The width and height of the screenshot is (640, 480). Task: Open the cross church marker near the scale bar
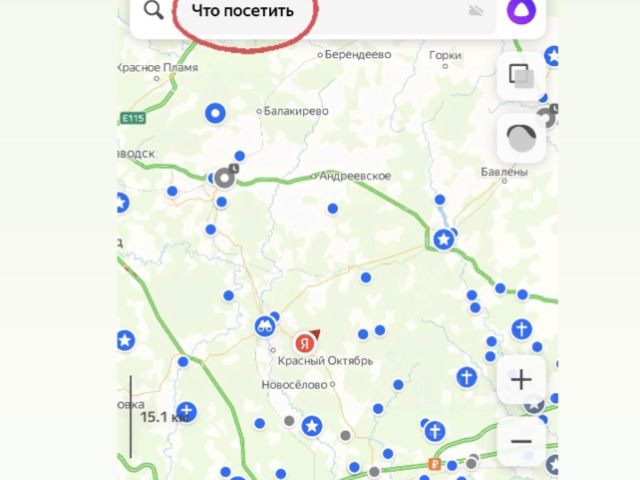[186, 412]
